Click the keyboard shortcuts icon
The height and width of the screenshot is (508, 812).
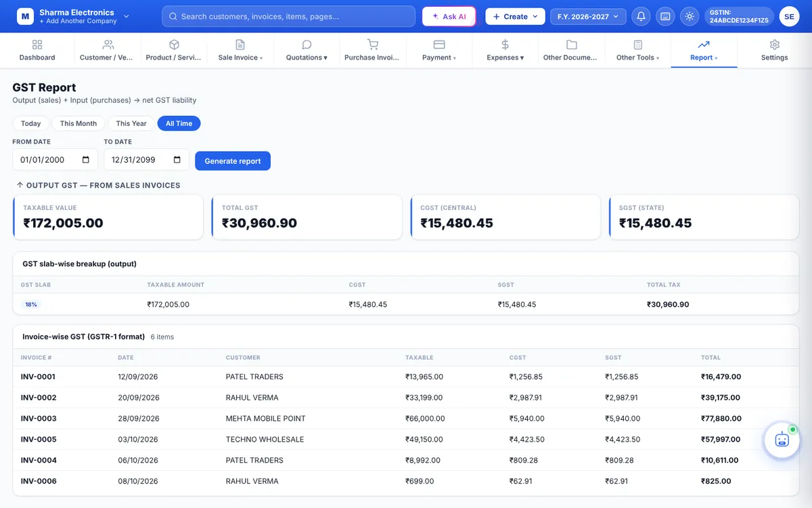point(665,16)
